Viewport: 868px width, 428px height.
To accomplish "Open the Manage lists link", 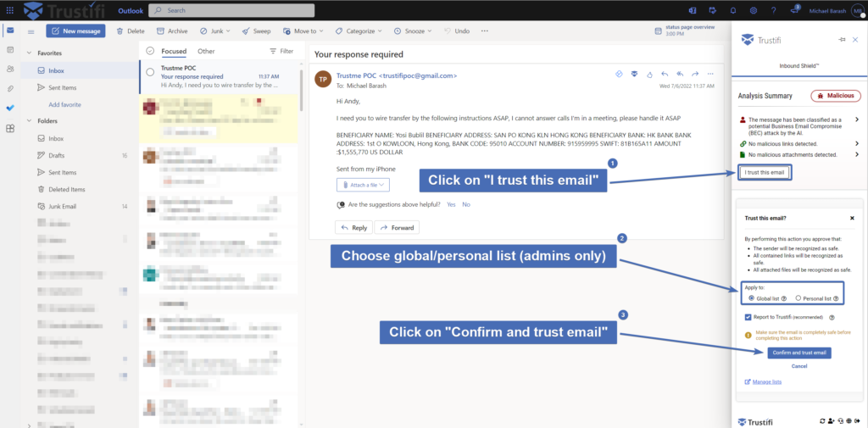I will (x=766, y=382).
